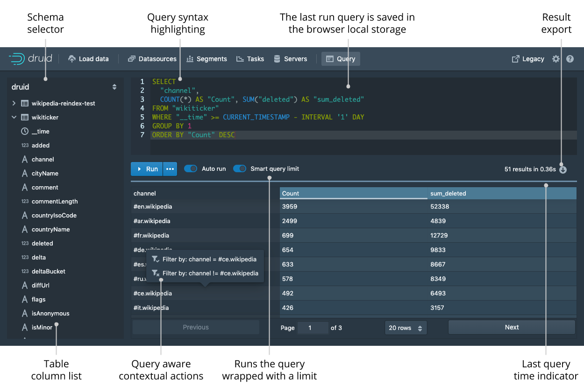Click the string icon beside countryName

click(x=25, y=229)
